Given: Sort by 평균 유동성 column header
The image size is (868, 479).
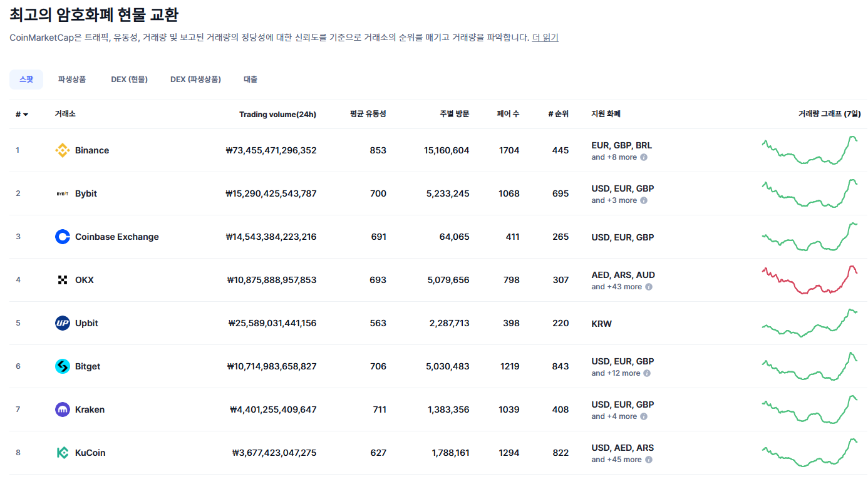Looking at the screenshot, I should click(368, 114).
